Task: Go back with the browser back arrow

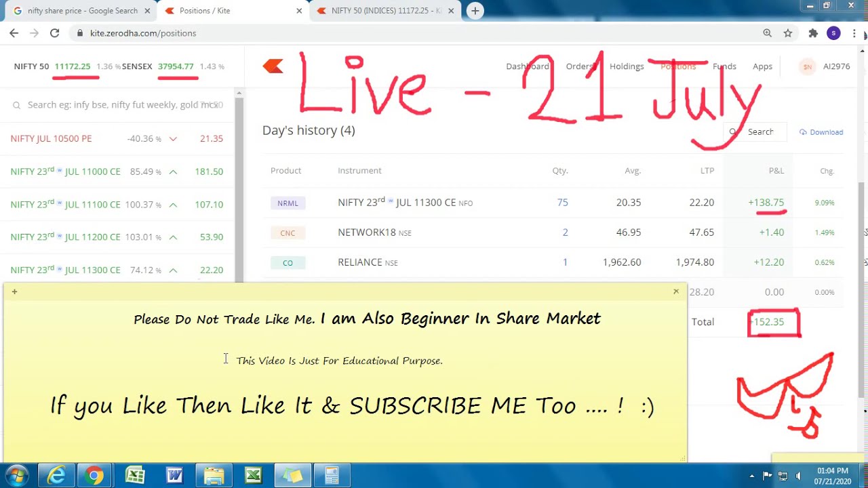Action: 14,33
